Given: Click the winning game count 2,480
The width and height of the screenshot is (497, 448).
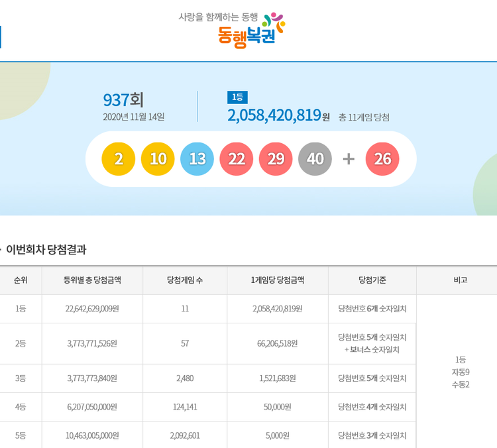Looking at the screenshot, I should (185, 378).
